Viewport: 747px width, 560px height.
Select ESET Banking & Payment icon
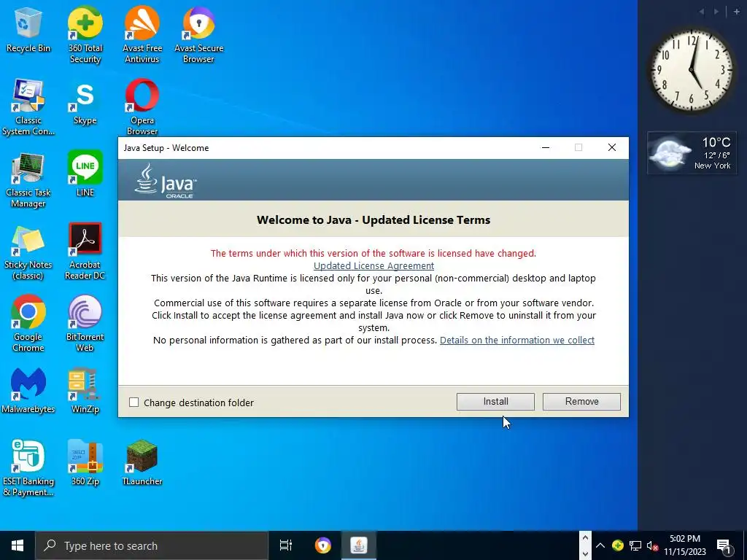tap(28, 468)
